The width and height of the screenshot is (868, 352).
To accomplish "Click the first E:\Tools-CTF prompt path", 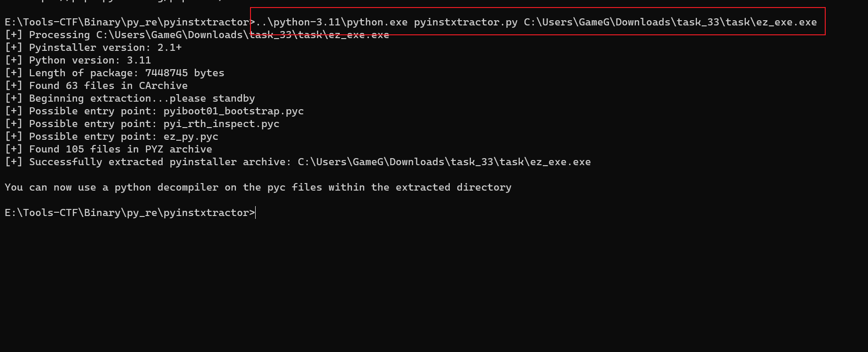I will click(127, 22).
